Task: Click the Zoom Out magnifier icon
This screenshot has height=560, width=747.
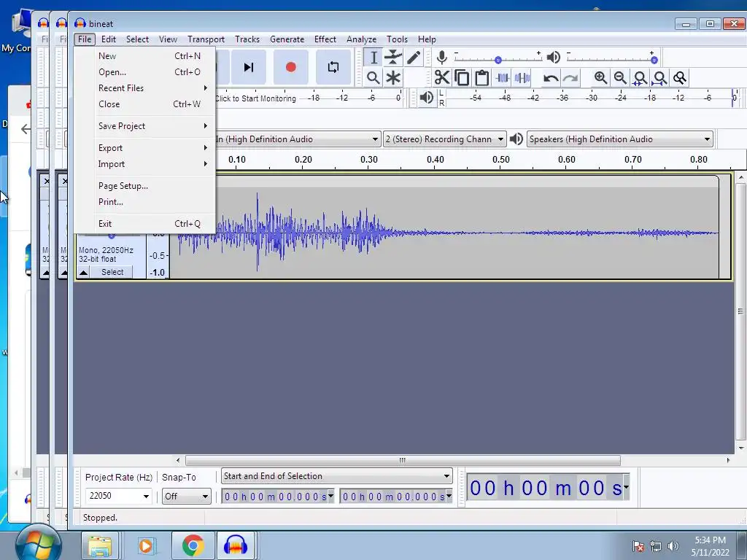Action: [620, 77]
